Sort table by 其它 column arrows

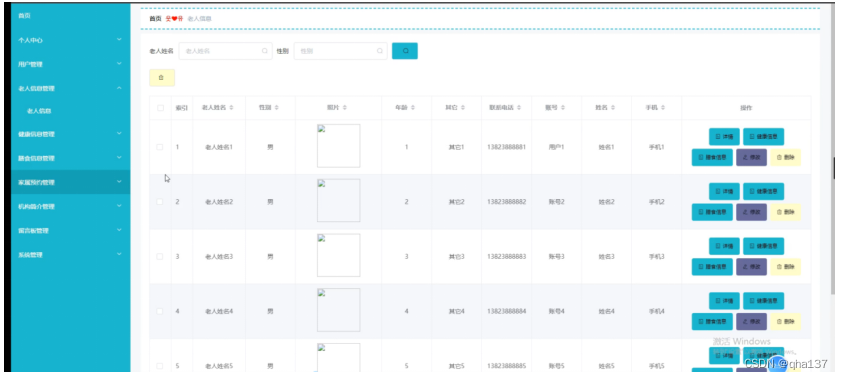point(463,108)
